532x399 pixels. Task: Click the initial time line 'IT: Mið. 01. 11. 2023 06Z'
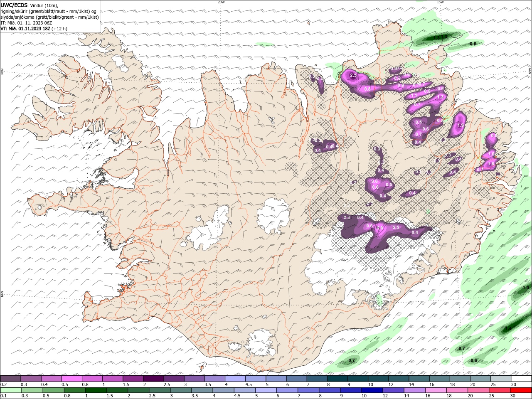pos(26,23)
